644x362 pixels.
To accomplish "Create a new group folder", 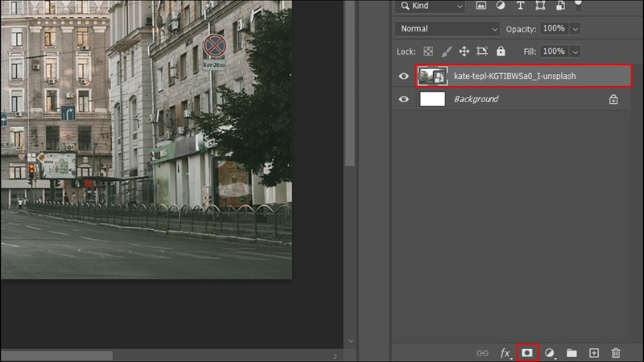I will point(572,353).
